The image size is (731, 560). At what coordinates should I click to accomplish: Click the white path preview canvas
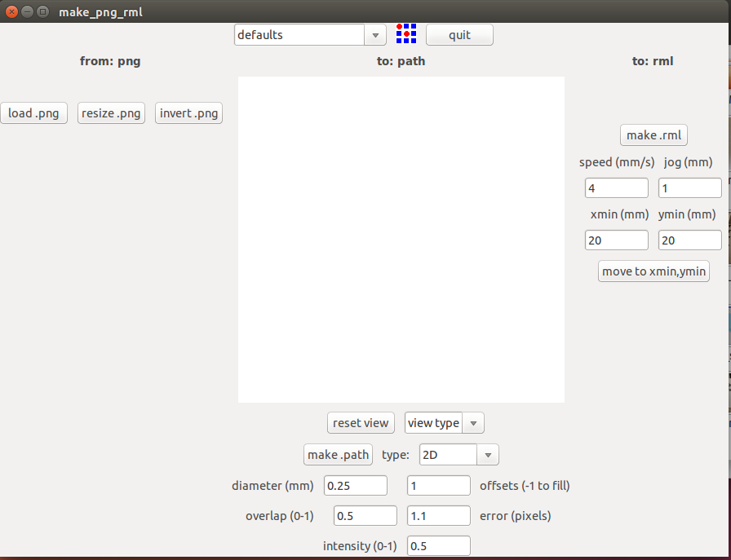coord(401,240)
